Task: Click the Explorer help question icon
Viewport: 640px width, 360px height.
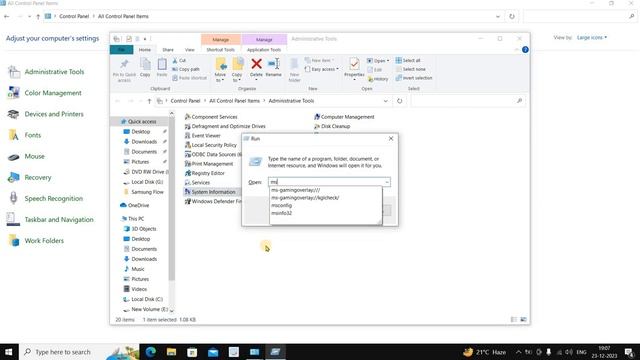Action: point(525,50)
